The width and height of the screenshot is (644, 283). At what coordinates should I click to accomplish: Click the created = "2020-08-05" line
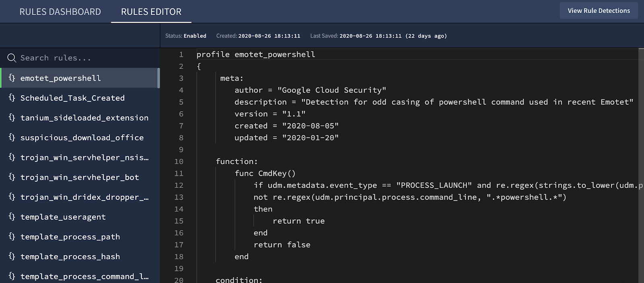pos(287,126)
